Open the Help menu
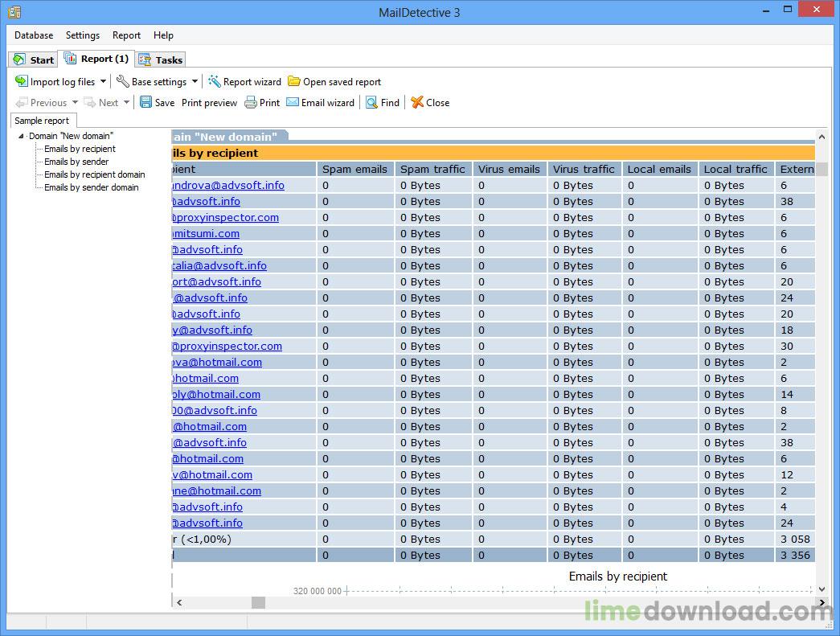The width and height of the screenshot is (840, 636). [x=163, y=35]
